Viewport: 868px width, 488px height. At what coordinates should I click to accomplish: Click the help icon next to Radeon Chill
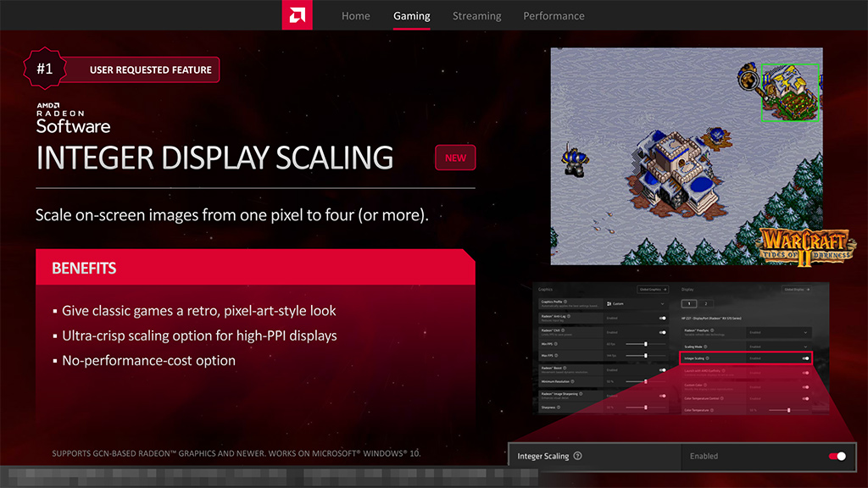[x=563, y=330]
